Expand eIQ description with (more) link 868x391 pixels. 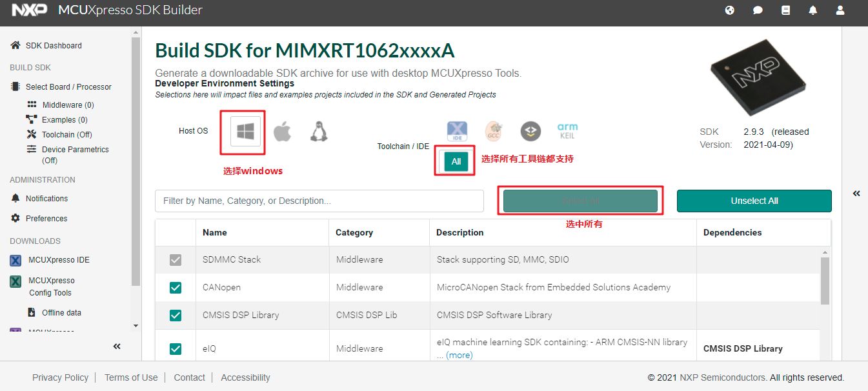point(459,355)
